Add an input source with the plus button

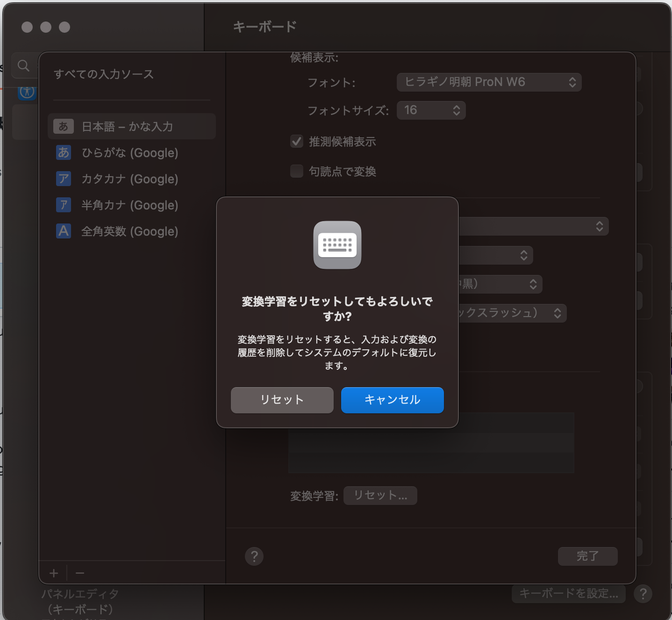tap(54, 573)
